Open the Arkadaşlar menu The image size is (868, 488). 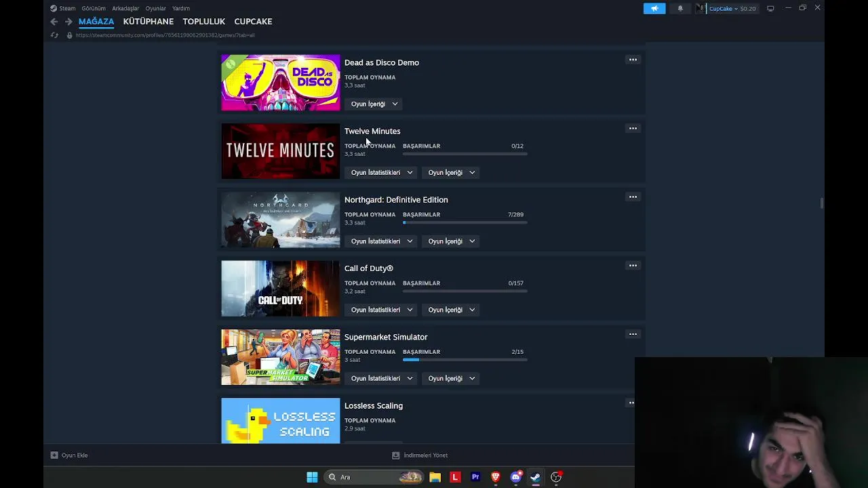125,8
